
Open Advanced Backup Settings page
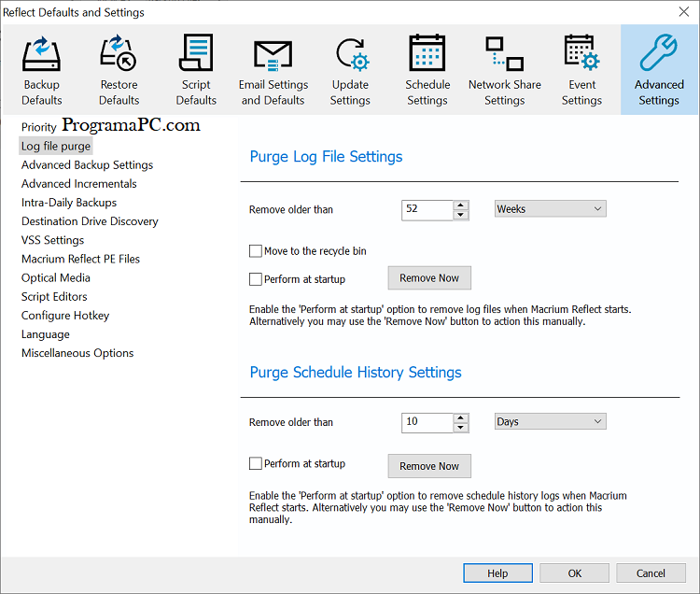87,164
